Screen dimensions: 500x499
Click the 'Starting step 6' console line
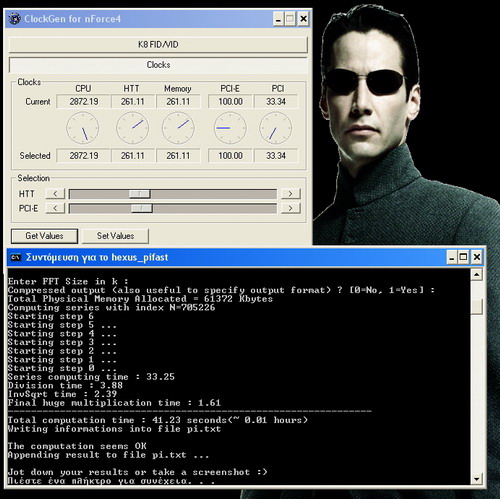pyautogui.click(x=51, y=316)
